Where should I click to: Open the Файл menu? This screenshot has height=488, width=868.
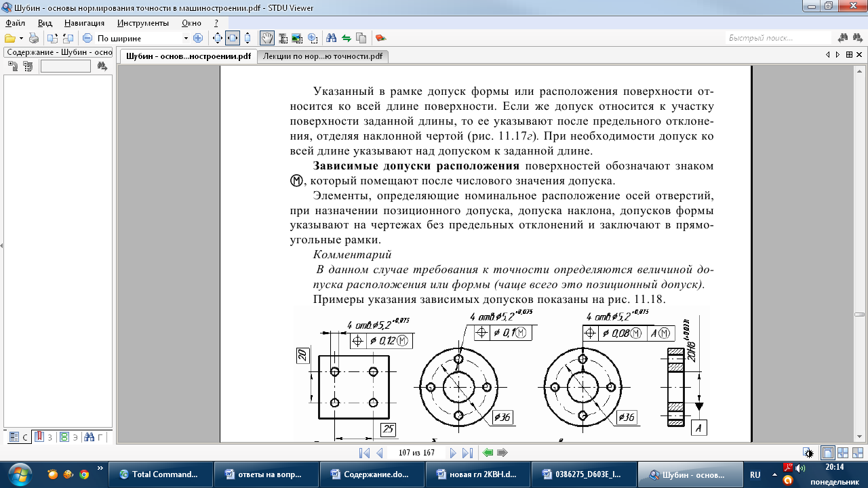(15, 22)
